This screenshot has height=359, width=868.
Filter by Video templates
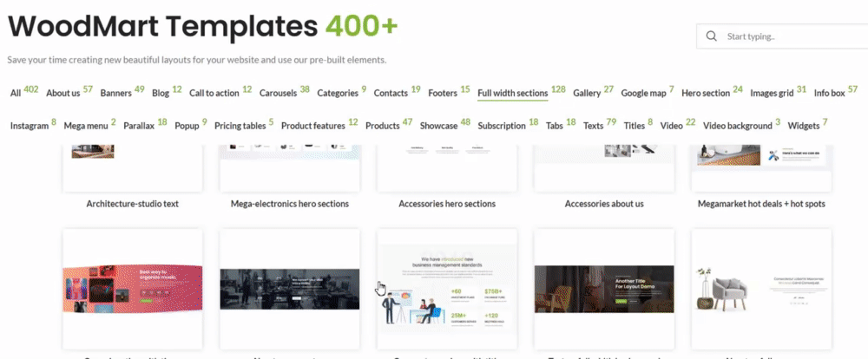[x=672, y=126]
